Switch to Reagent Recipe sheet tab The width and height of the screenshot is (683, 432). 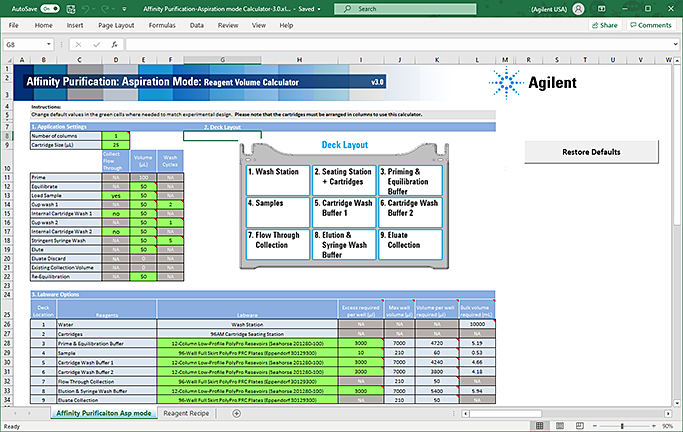(186, 413)
